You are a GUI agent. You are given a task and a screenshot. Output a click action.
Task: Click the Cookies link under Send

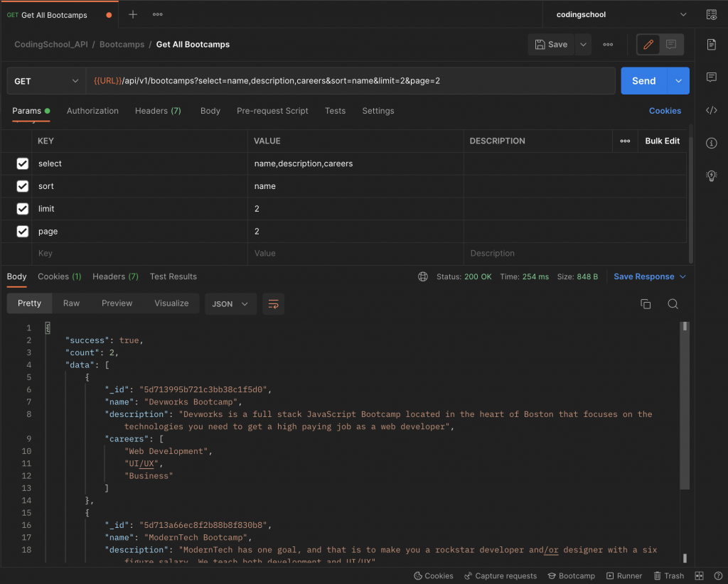(665, 111)
